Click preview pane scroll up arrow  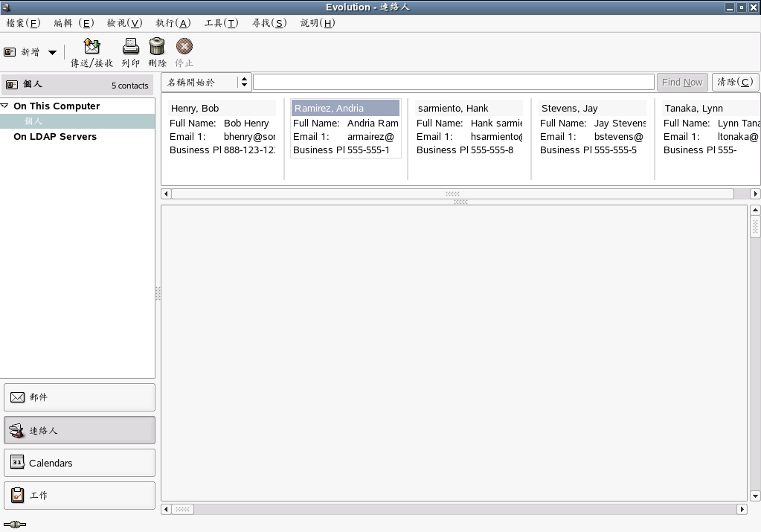(x=755, y=210)
